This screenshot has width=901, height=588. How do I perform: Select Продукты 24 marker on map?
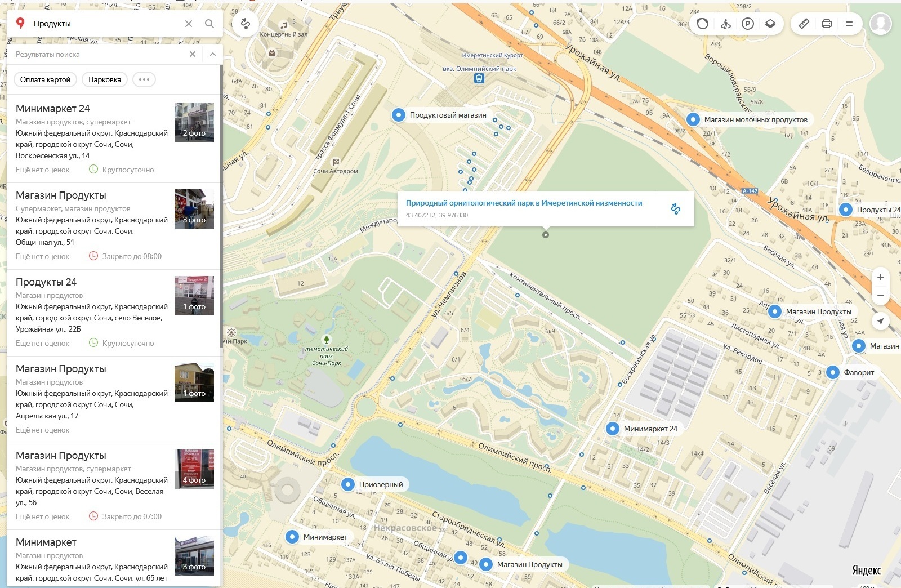coord(846,210)
